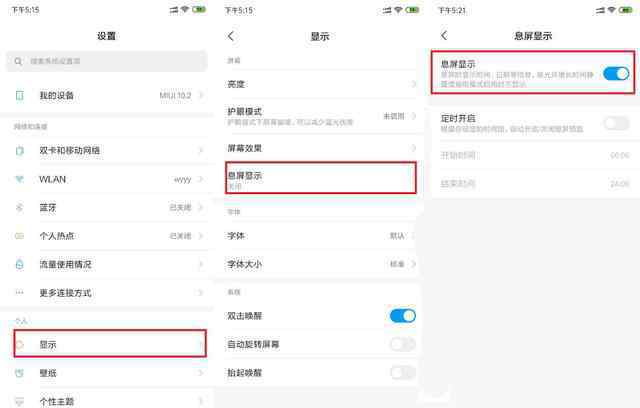This screenshot has height=408, width=640.
Task: Open the 息屏显示 menu item
Action: (321, 177)
